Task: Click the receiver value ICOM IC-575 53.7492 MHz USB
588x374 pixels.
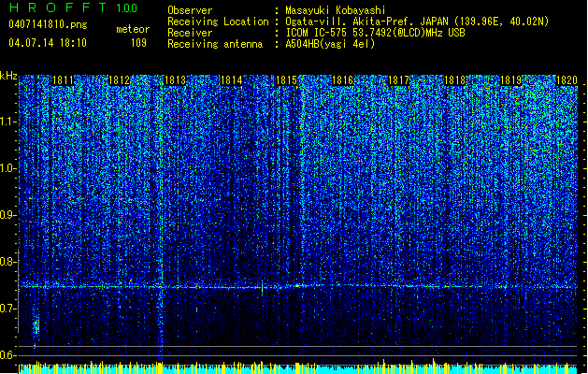Action: point(375,33)
